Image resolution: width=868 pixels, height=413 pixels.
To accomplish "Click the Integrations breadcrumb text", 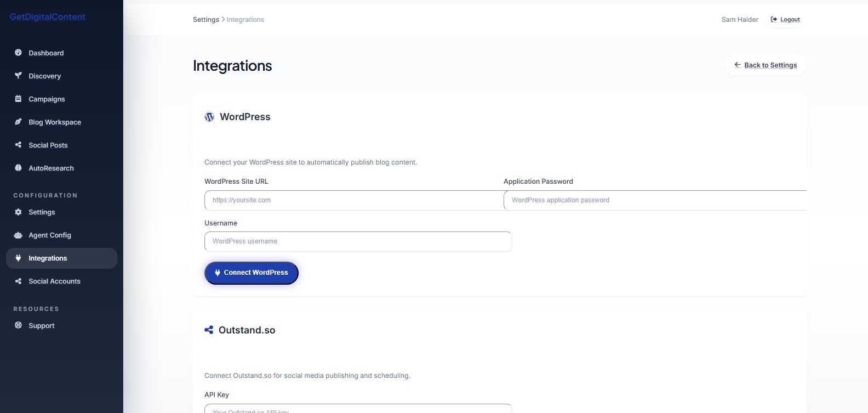I will point(245,19).
